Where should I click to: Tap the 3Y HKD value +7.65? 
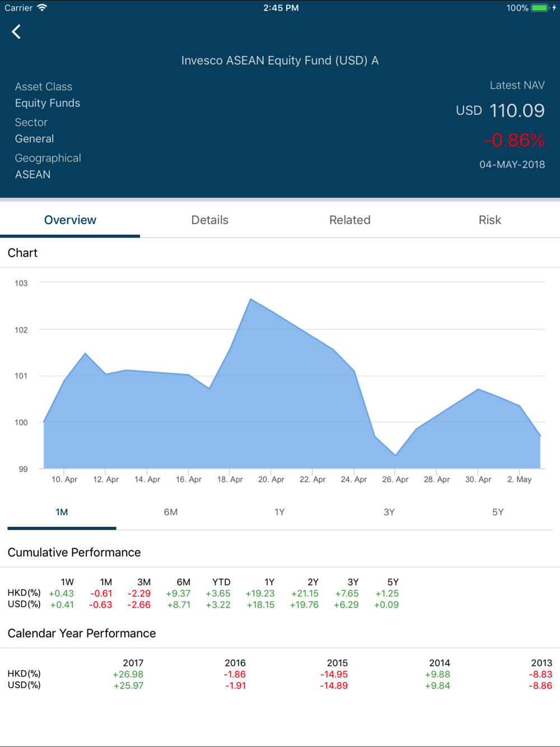347,594
